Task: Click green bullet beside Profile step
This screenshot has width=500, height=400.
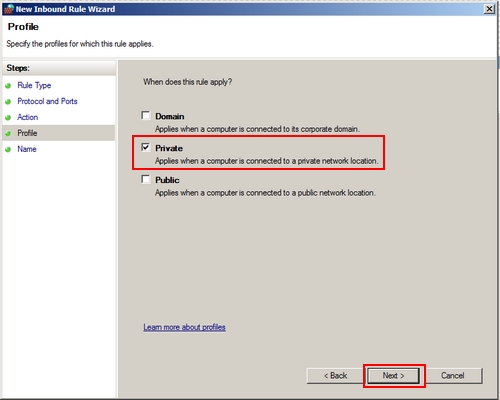Action: pos(8,134)
